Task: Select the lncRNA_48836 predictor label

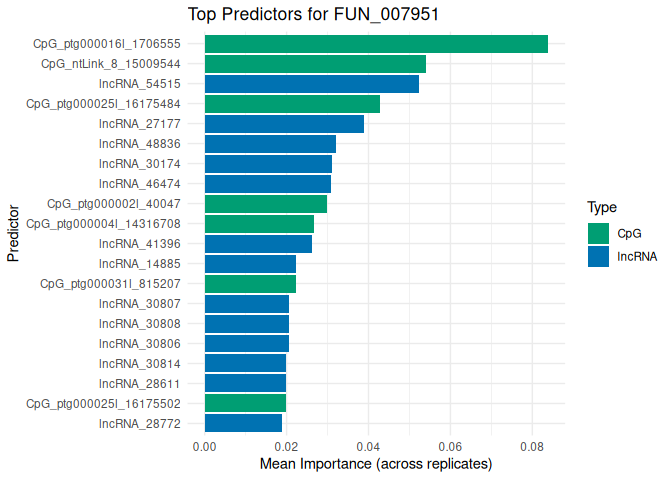Action: coord(140,144)
